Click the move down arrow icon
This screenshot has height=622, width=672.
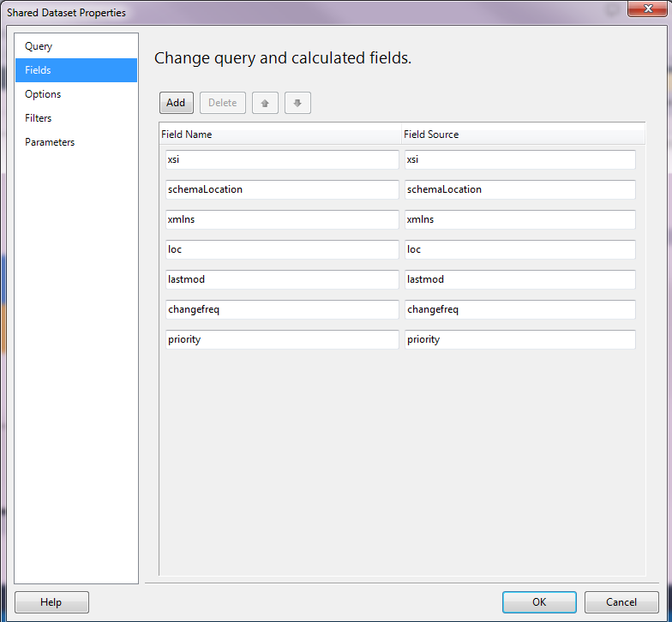pyautogui.click(x=297, y=103)
